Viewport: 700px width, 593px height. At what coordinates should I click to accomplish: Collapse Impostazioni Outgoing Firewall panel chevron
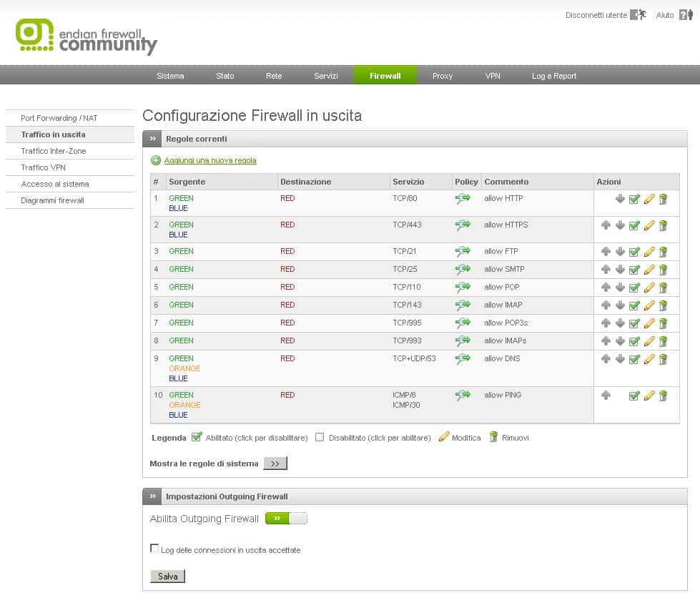coord(152,496)
